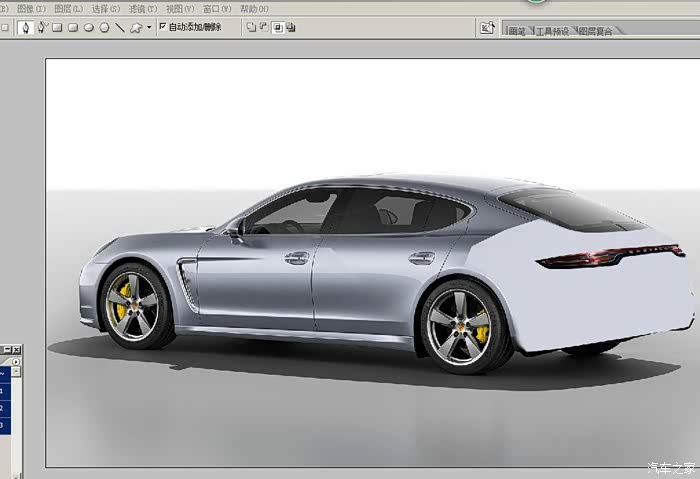The height and width of the screenshot is (479, 700).
Task: Select the Pen tool in options bar
Action: coord(26,28)
